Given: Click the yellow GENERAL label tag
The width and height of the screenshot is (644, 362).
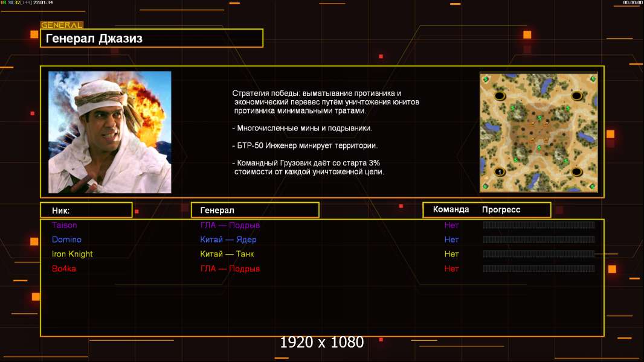Looking at the screenshot, I should (x=62, y=25).
